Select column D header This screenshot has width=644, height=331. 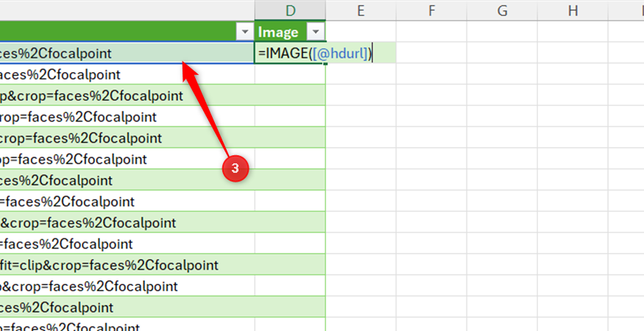[290, 11]
